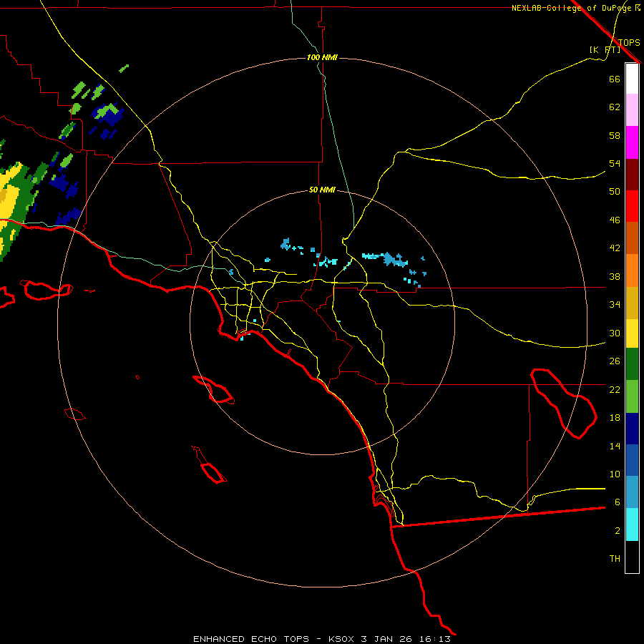Click the legend value "58"
Viewport: 644px width, 644px height.
[x=615, y=135]
